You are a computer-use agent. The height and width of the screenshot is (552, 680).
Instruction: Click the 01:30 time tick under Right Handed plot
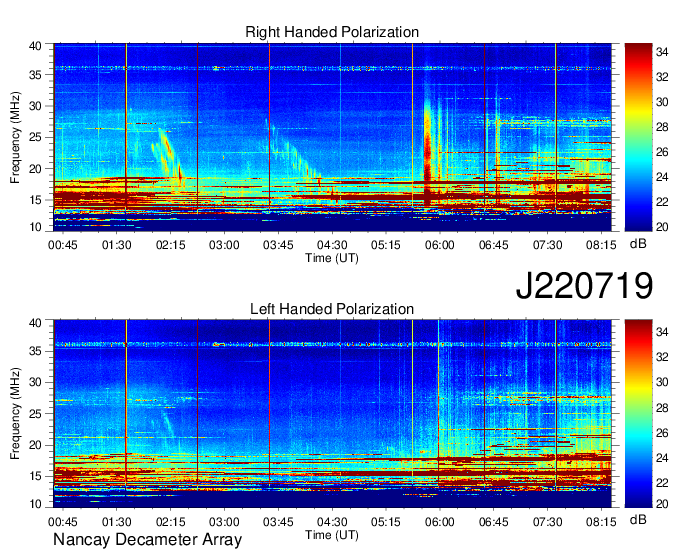(x=117, y=245)
